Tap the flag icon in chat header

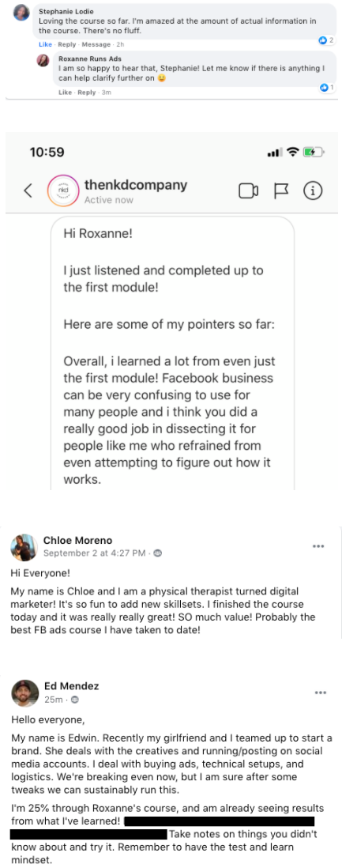(282, 191)
